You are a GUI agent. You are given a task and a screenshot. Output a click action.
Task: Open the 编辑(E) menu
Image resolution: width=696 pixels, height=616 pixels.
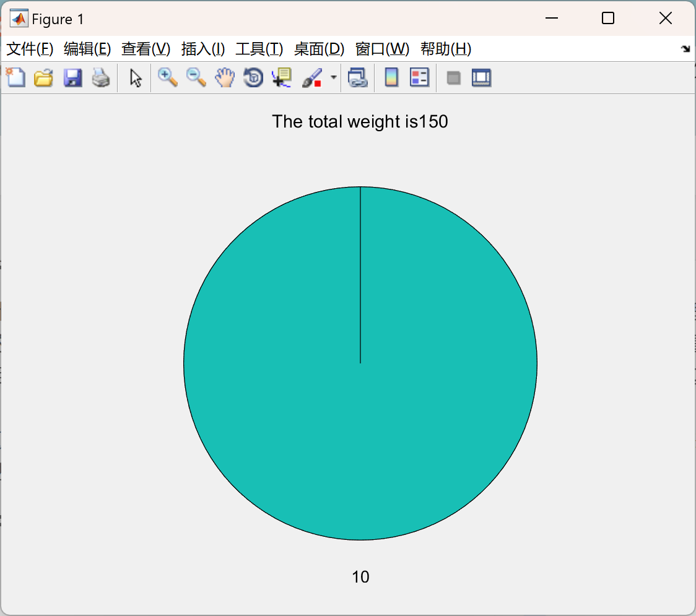pyautogui.click(x=87, y=49)
